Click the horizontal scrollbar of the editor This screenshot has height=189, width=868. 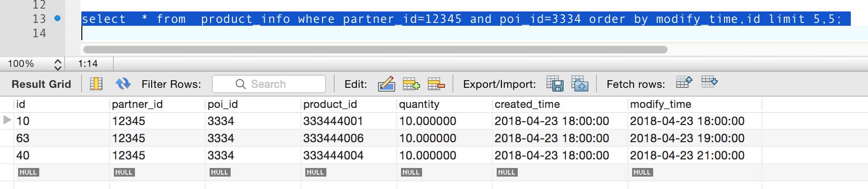pos(375,50)
